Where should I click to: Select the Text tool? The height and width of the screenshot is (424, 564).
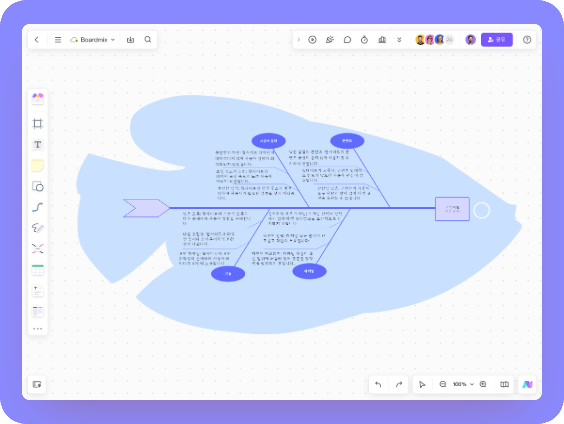coord(37,145)
